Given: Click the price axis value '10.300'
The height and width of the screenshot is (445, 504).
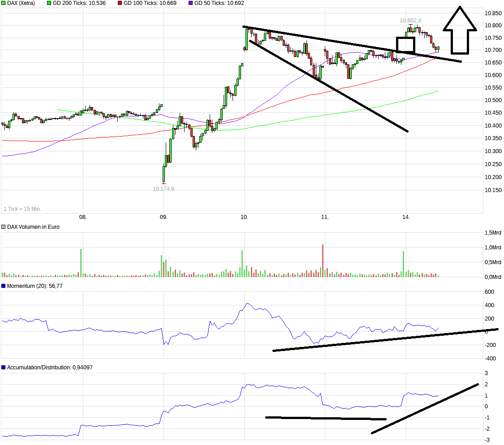Looking at the screenshot, I should (493, 151).
